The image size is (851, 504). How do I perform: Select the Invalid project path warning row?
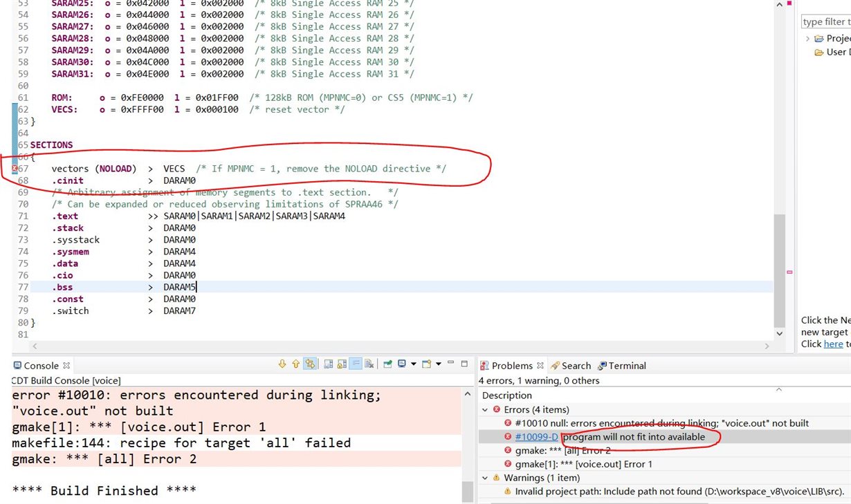point(676,492)
